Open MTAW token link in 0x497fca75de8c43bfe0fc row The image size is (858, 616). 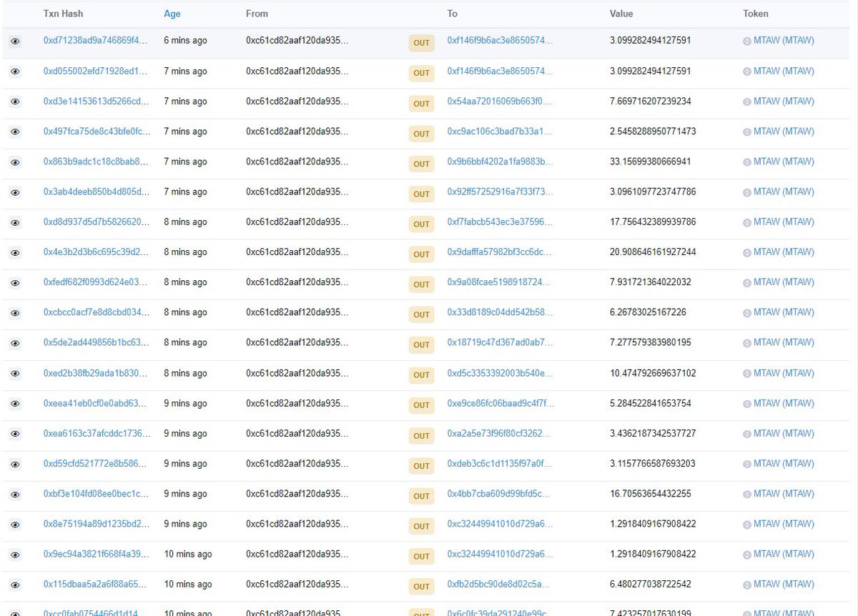[x=784, y=131]
